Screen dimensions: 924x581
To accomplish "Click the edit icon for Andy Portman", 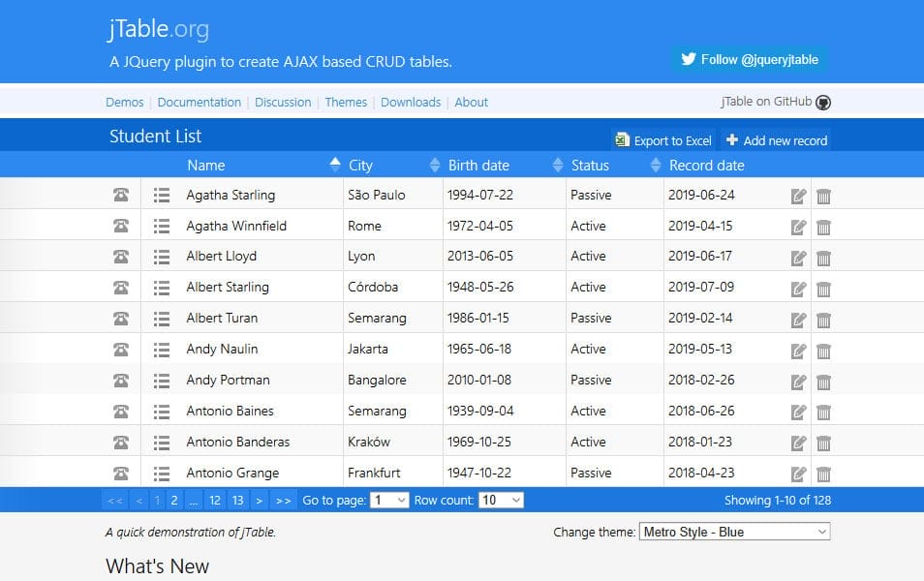I will tap(798, 381).
